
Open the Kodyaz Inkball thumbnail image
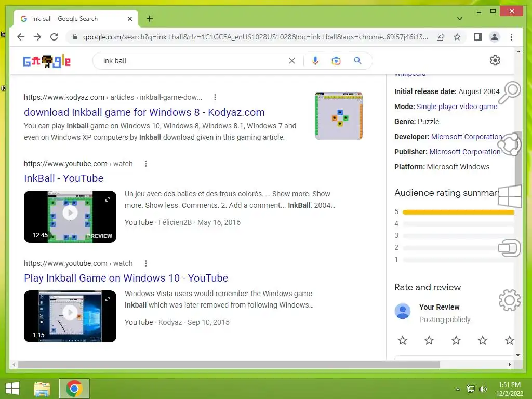pos(339,116)
